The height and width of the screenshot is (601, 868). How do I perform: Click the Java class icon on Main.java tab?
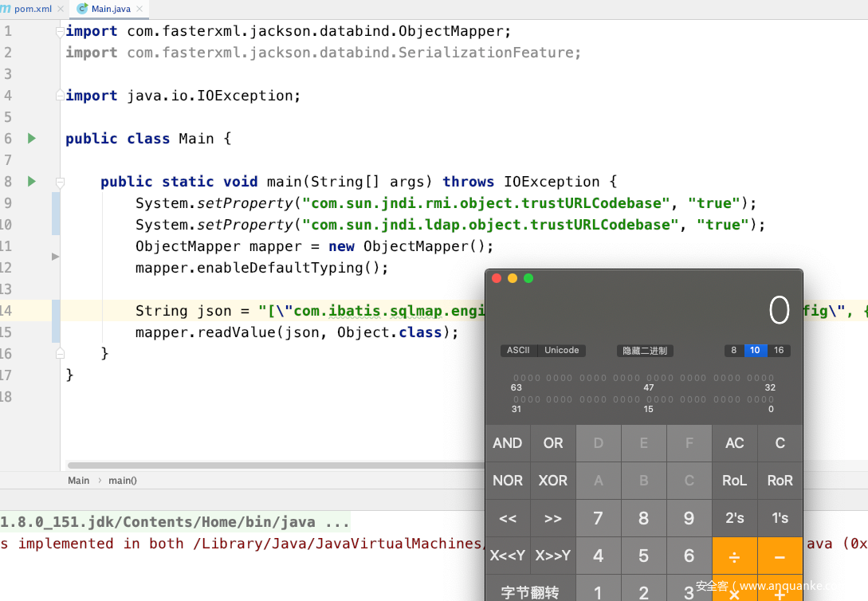pyautogui.click(x=82, y=9)
